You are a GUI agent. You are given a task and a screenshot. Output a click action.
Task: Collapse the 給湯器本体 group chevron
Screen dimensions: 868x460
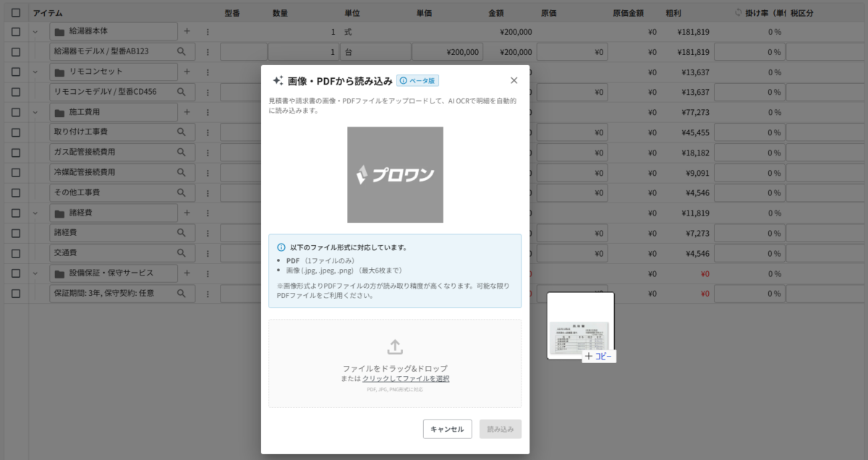(x=35, y=32)
